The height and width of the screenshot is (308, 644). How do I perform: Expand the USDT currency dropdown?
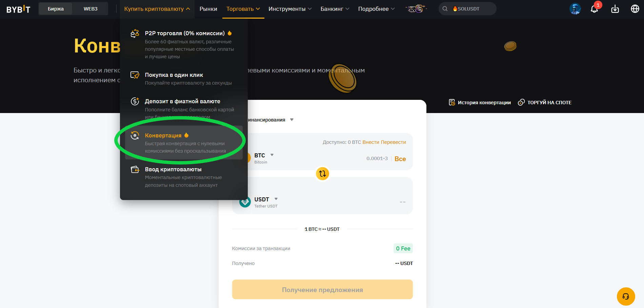click(x=276, y=199)
